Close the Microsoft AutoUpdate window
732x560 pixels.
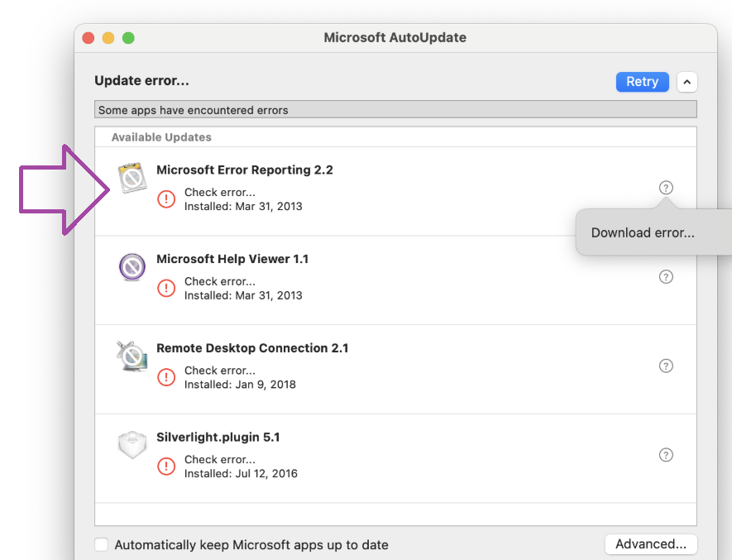(x=89, y=38)
